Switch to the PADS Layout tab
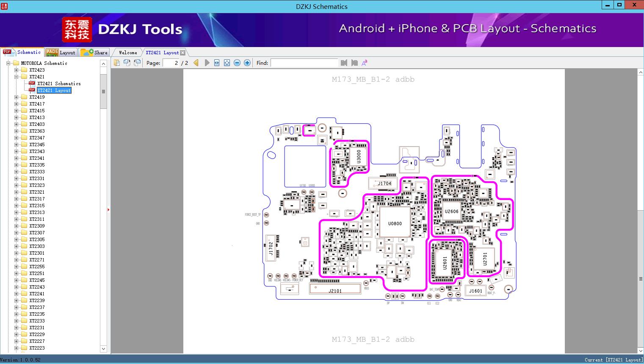Screen dimensions: 644x364 [x=61, y=52]
